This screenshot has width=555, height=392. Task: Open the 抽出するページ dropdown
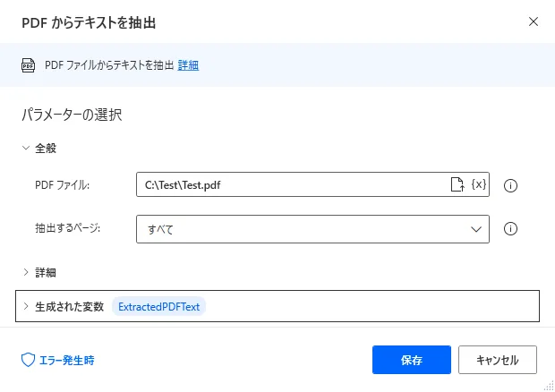312,229
